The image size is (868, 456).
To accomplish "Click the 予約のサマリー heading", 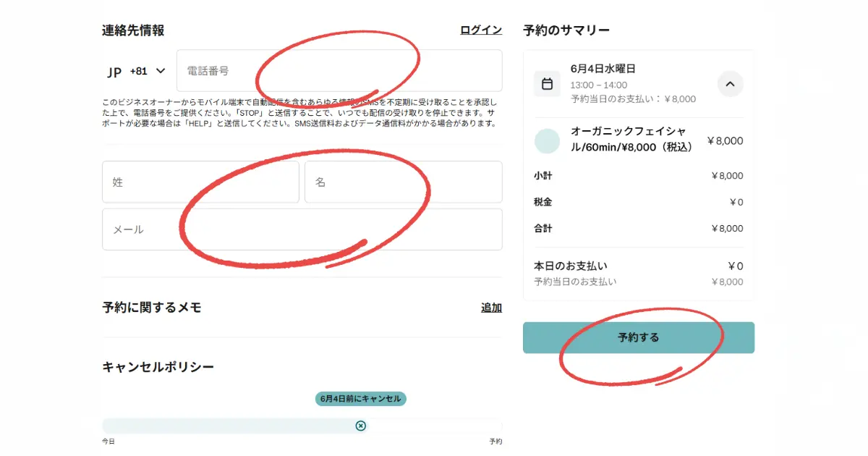I will point(566,30).
